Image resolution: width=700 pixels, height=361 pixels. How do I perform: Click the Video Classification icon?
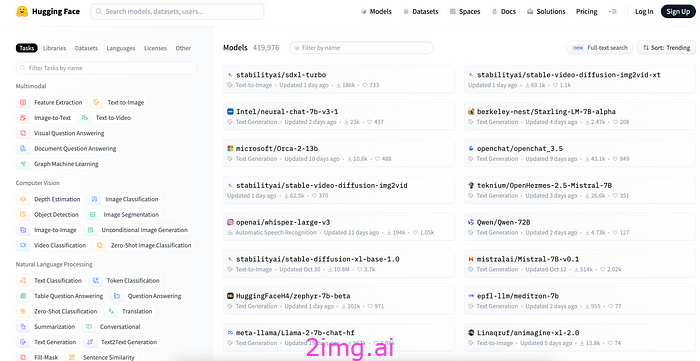[x=23, y=245]
